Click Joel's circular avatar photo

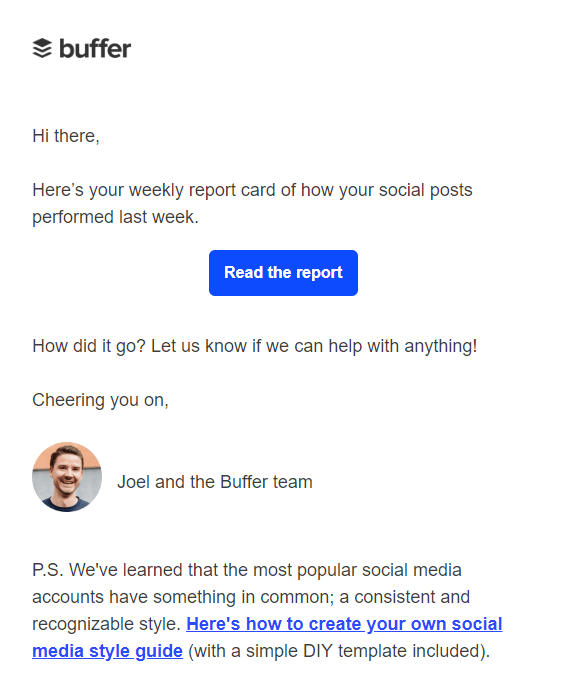67,477
